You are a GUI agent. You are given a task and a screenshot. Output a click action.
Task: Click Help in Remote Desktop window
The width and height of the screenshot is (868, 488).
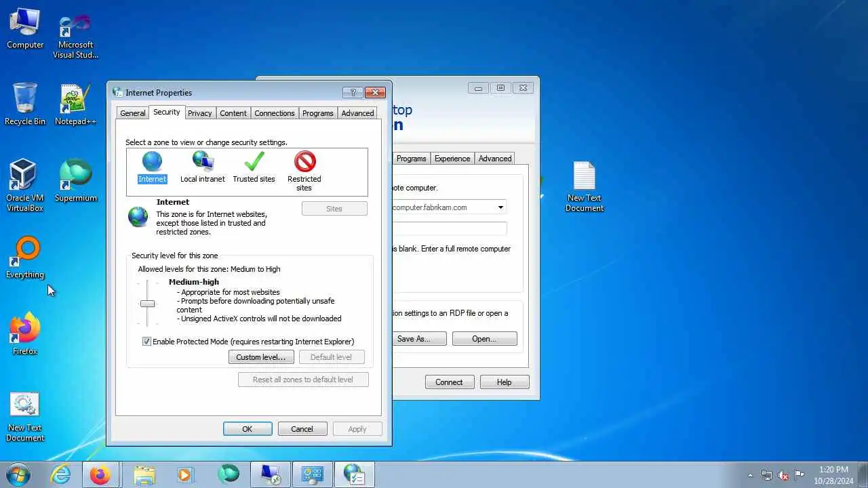[504, 382]
